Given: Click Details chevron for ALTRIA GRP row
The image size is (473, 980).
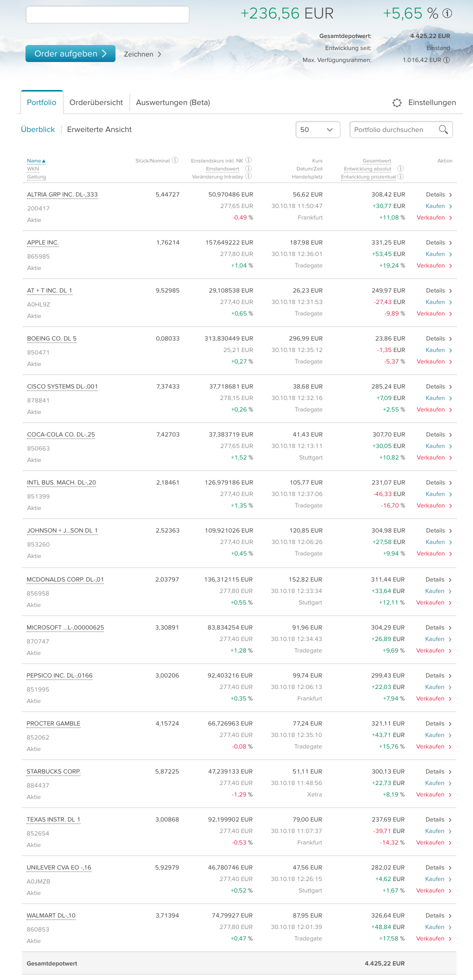Looking at the screenshot, I should click(450, 195).
